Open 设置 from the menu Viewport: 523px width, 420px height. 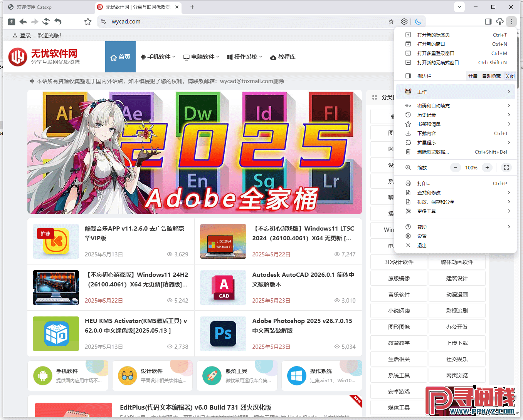(x=456, y=236)
